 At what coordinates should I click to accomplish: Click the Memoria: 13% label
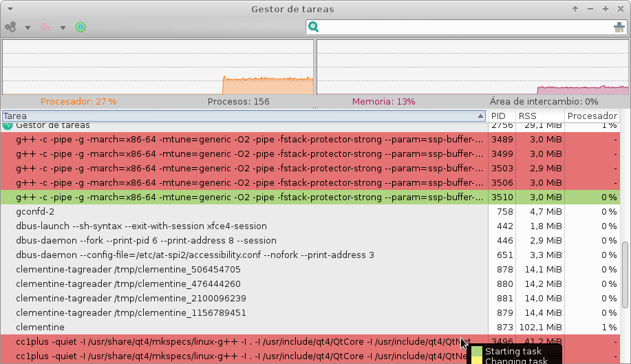[x=383, y=102]
